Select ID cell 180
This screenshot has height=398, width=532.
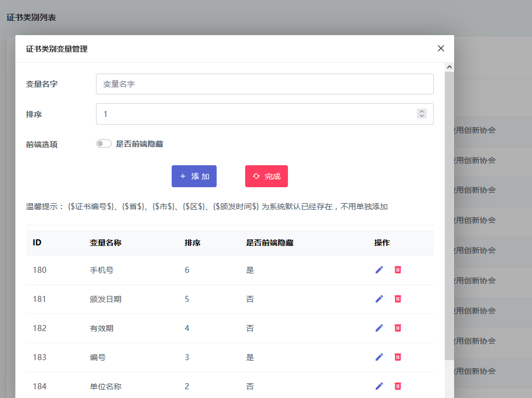point(39,270)
